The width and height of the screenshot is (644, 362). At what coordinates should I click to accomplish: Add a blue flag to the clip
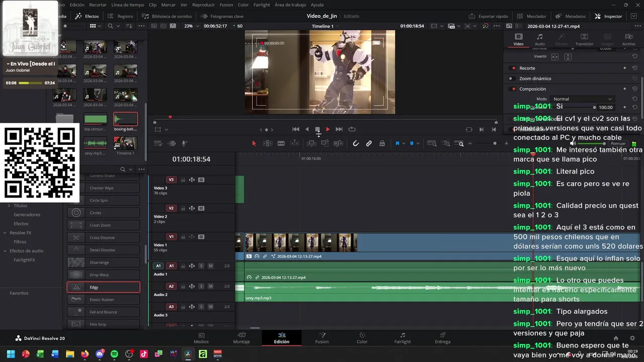click(397, 144)
